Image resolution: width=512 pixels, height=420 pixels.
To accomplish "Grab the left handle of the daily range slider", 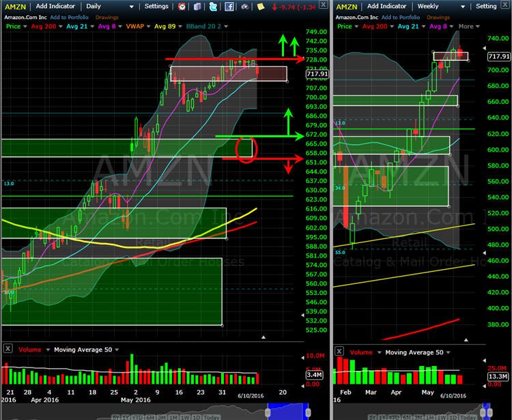I will (x=268, y=412).
